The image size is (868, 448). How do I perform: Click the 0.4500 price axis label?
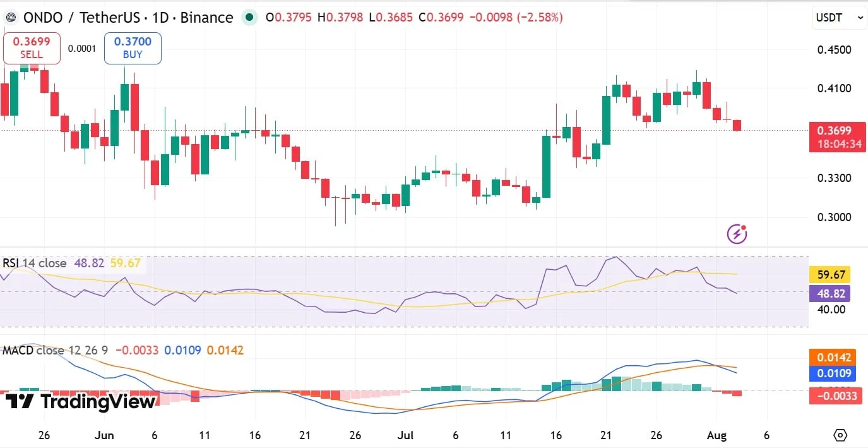834,50
